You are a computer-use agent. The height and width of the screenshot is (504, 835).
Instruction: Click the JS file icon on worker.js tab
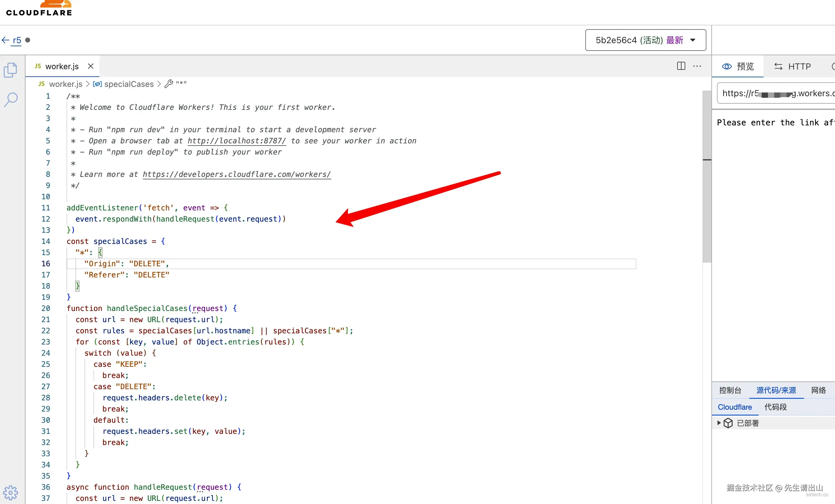[38, 66]
